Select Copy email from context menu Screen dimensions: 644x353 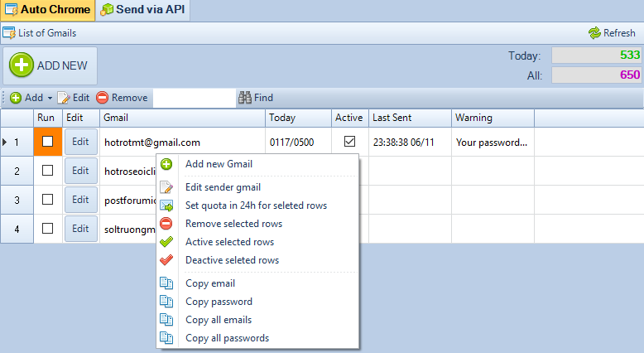pos(258,283)
